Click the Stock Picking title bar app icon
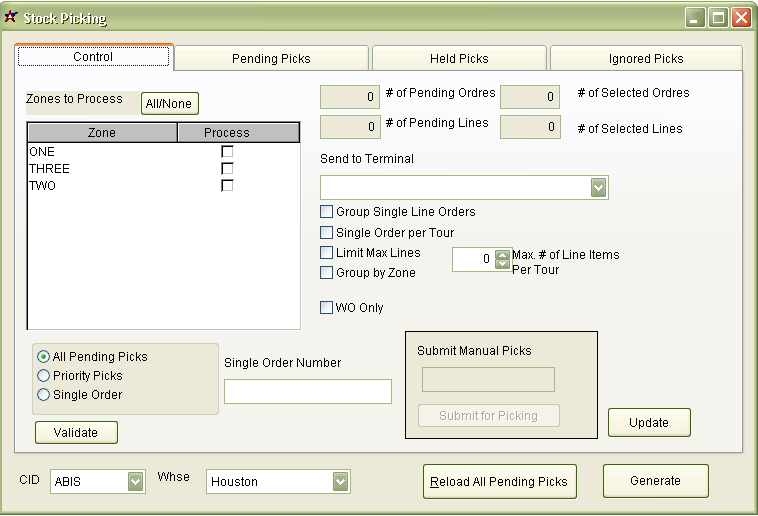This screenshot has width=758, height=516. [x=12, y=17]
